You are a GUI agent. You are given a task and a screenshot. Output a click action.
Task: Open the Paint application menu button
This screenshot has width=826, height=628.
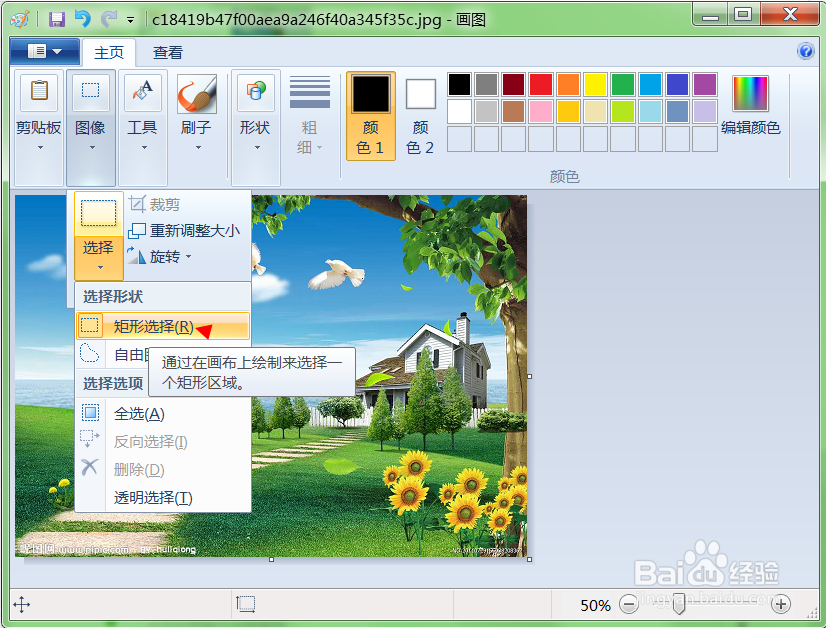45,52
